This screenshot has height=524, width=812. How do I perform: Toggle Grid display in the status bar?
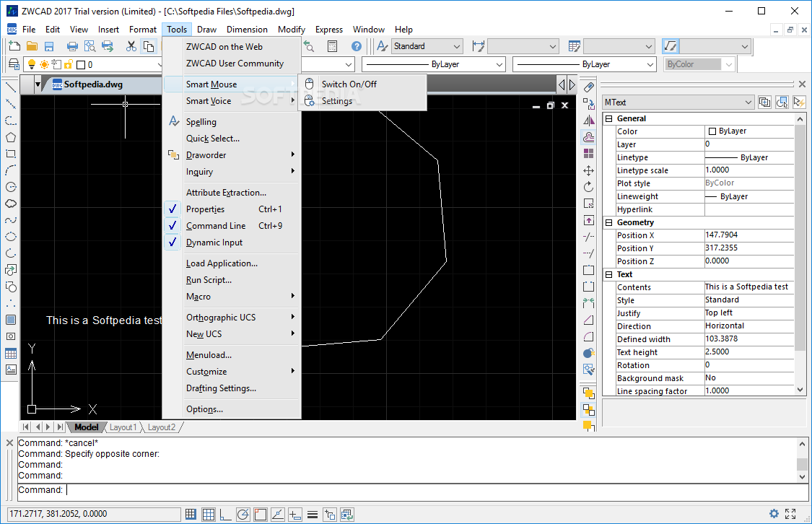click(x=208, y=514)
